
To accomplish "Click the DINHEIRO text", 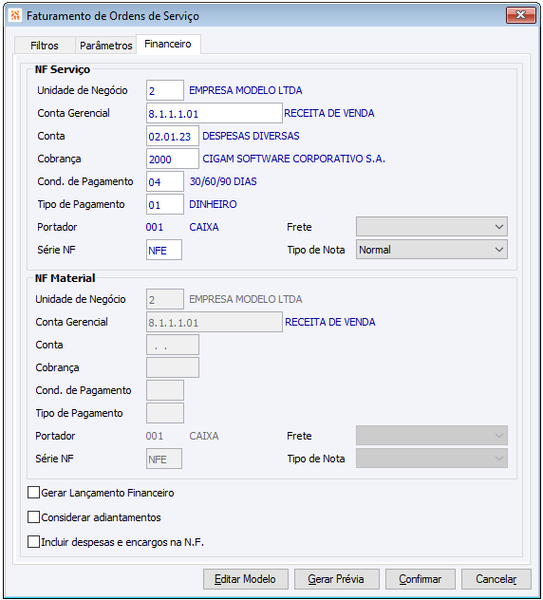I will (x=213, y=204).
